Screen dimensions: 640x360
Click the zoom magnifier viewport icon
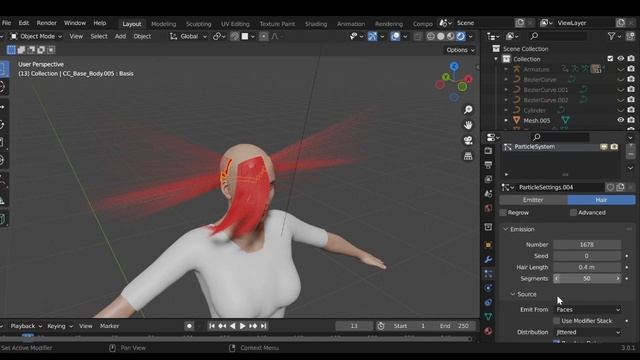[468, 109]
